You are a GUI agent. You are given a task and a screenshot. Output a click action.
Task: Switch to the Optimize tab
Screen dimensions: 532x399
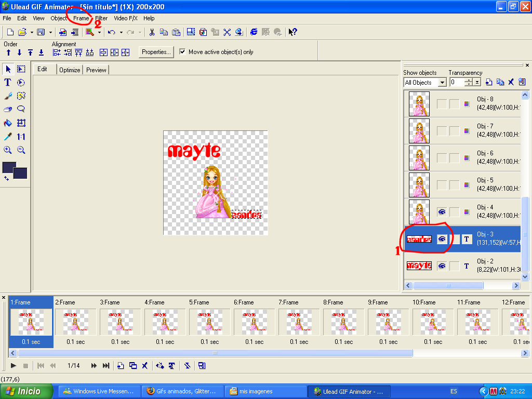(70, 70)
